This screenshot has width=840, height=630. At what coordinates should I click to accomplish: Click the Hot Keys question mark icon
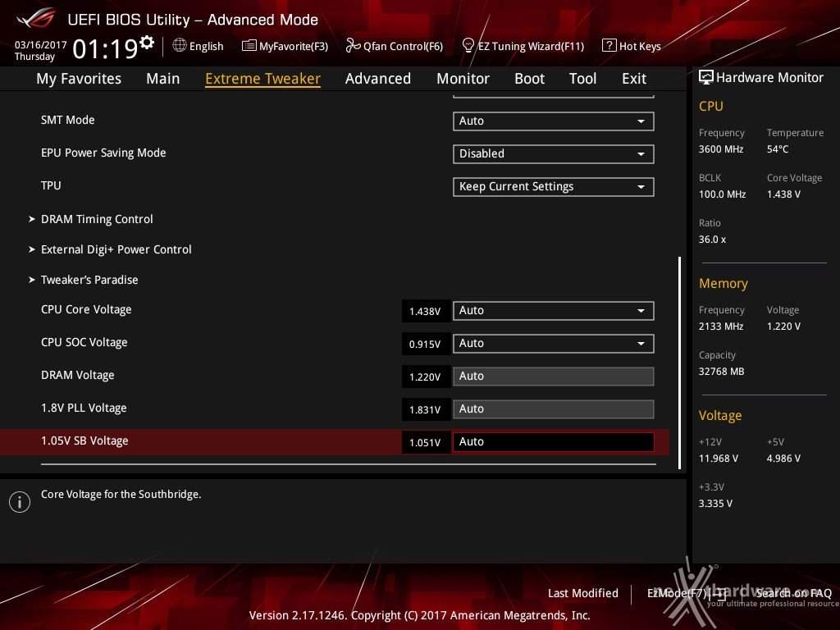609,46
